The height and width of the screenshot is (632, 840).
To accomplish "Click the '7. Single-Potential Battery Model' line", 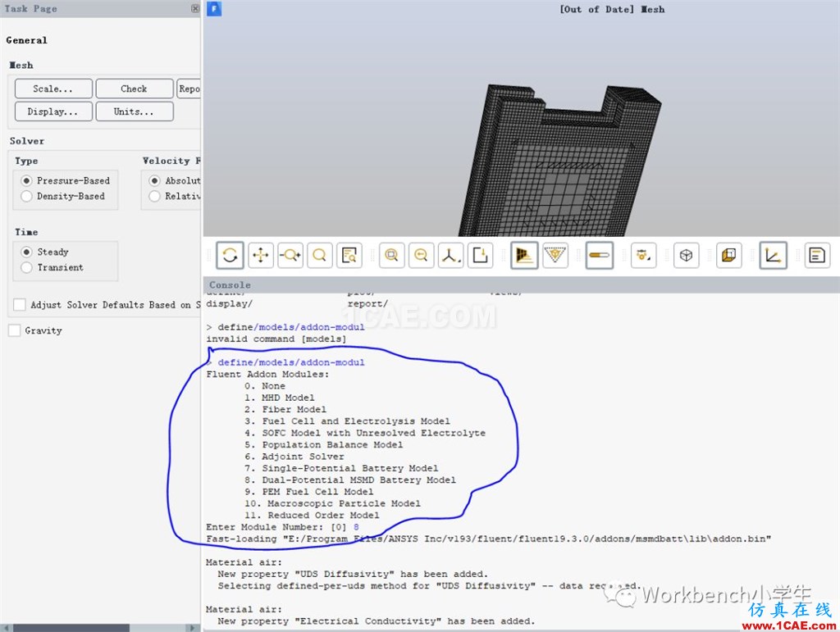I will [341, 468].
